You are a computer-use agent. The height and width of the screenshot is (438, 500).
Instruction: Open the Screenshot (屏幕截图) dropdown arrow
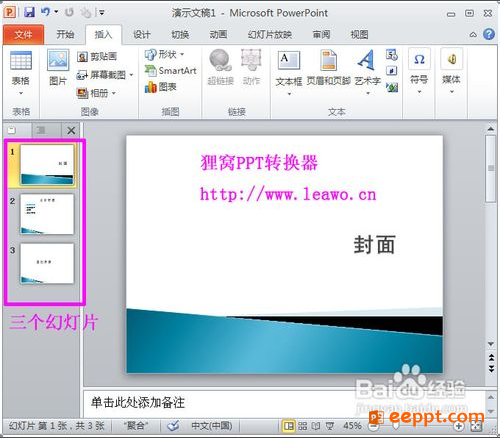coord(131,75)
